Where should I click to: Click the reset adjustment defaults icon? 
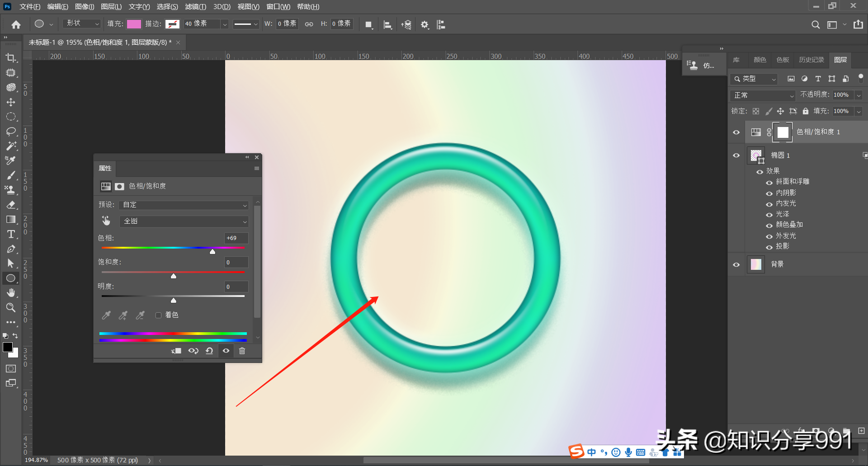pos(209,351)
